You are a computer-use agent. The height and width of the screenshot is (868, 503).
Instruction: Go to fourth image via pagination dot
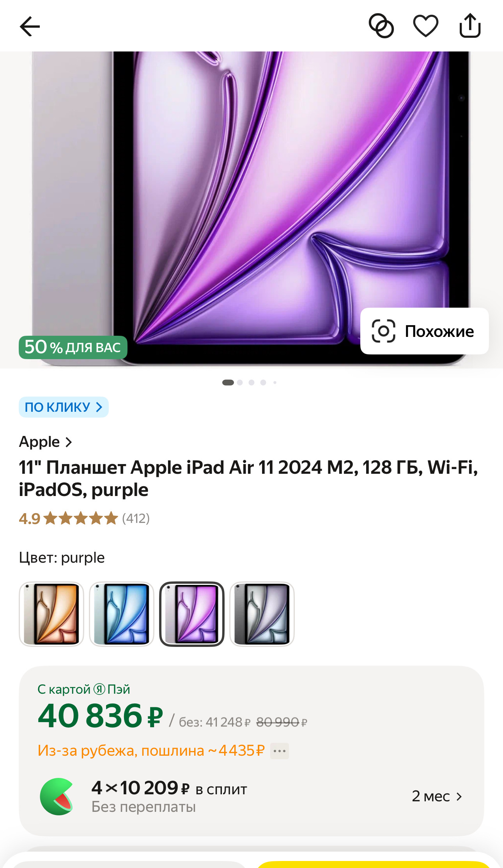point(263,383)
